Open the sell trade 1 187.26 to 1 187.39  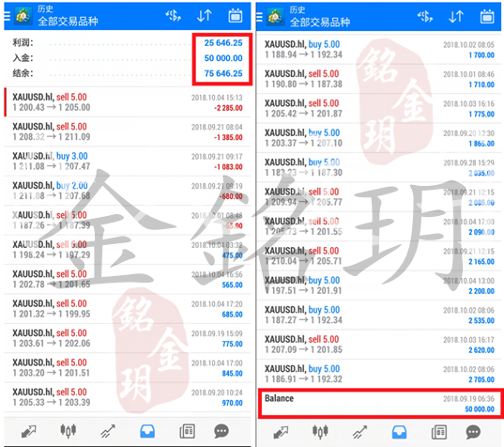[128, 221]
